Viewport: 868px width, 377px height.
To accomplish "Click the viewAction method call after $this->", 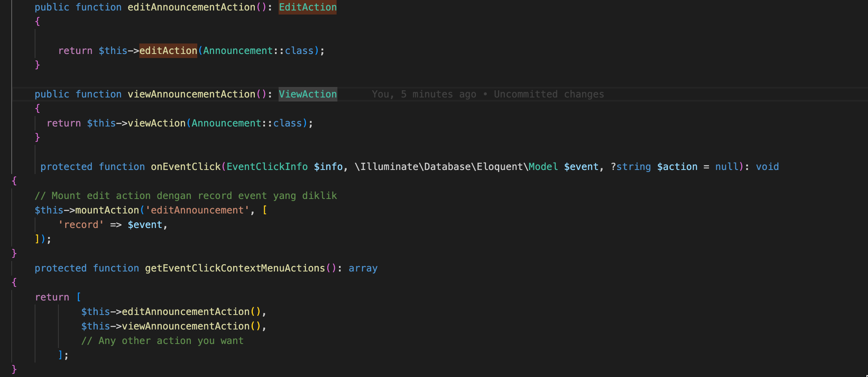I will [157, 123].
